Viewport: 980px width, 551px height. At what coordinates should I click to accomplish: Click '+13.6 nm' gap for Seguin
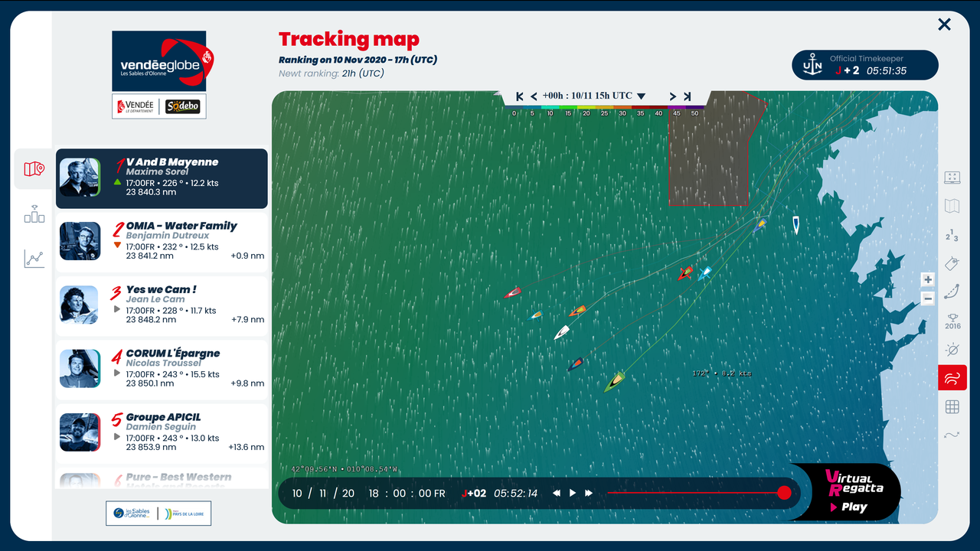[246, 448]
